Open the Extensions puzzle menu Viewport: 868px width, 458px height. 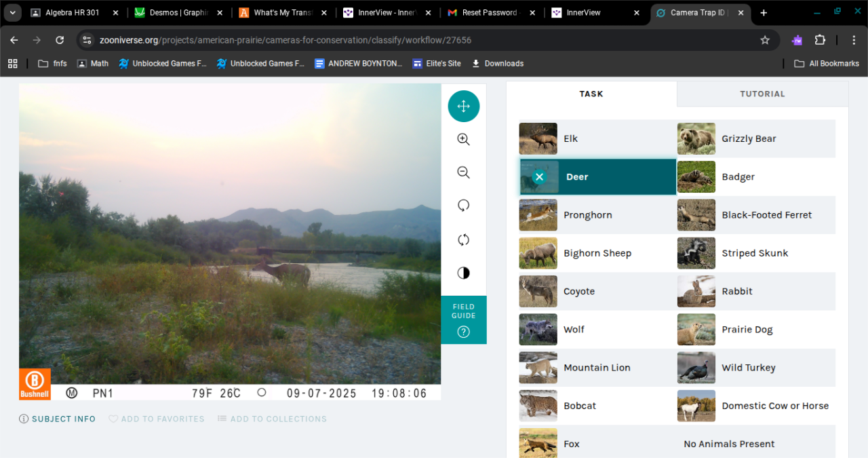click(820, 40)
